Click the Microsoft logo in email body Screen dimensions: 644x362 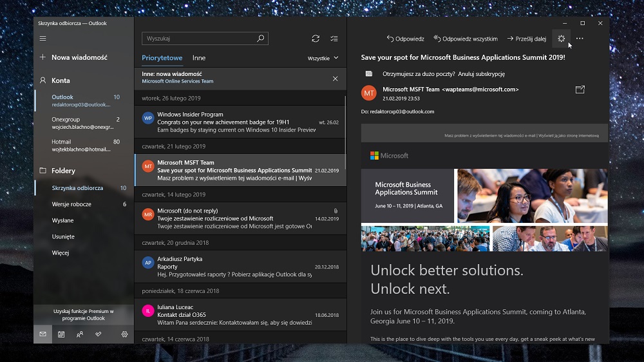389,156
